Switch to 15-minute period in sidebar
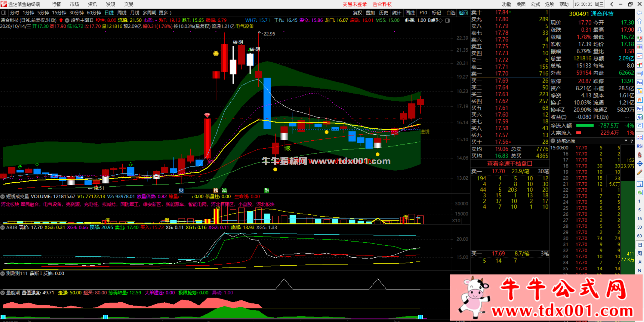644x322 pixels. point(639,218)
